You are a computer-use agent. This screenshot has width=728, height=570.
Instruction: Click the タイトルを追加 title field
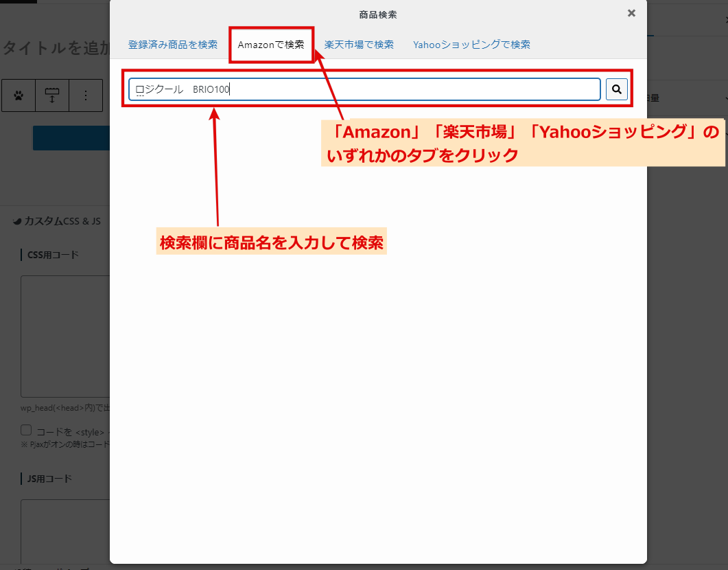coord(56,48)
